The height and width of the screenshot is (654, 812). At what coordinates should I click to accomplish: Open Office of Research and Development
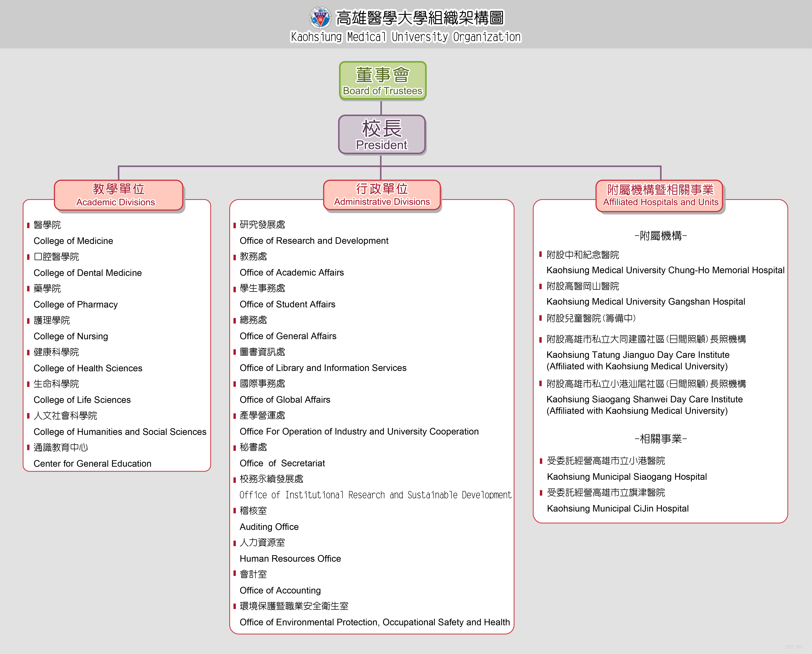pyautogui.click(x=314, y=241)
